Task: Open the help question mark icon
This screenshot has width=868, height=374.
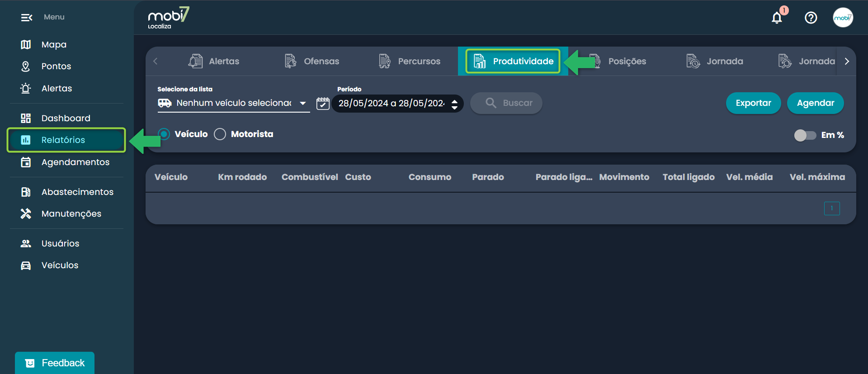Action: 811,18
